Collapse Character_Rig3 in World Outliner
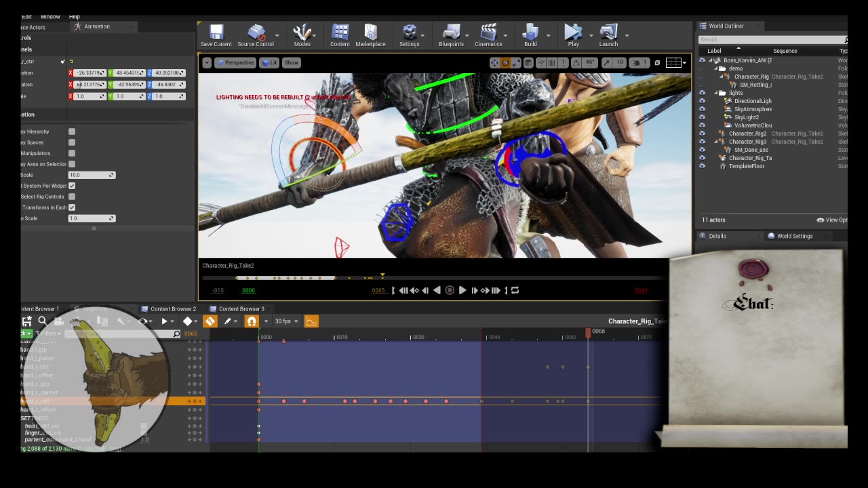Viewport: 868px width, 488px height. (x=717, y=142)
